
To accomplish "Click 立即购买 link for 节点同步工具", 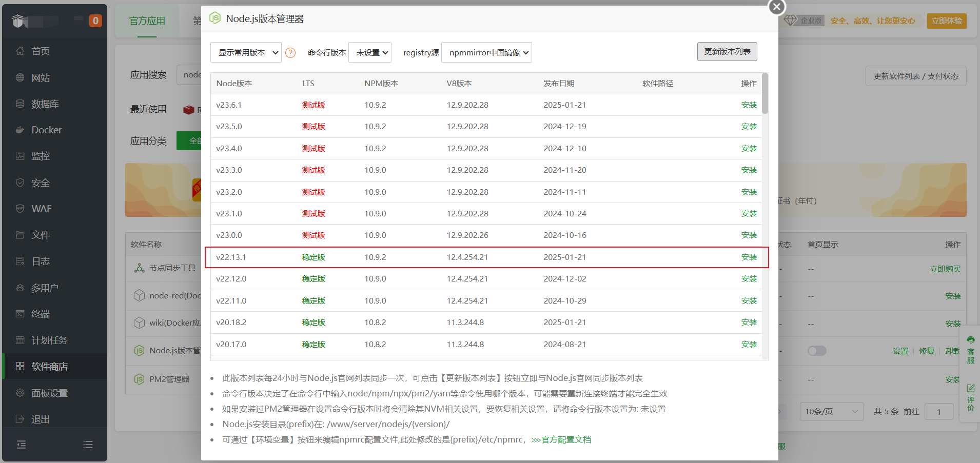I will (945, 269).
